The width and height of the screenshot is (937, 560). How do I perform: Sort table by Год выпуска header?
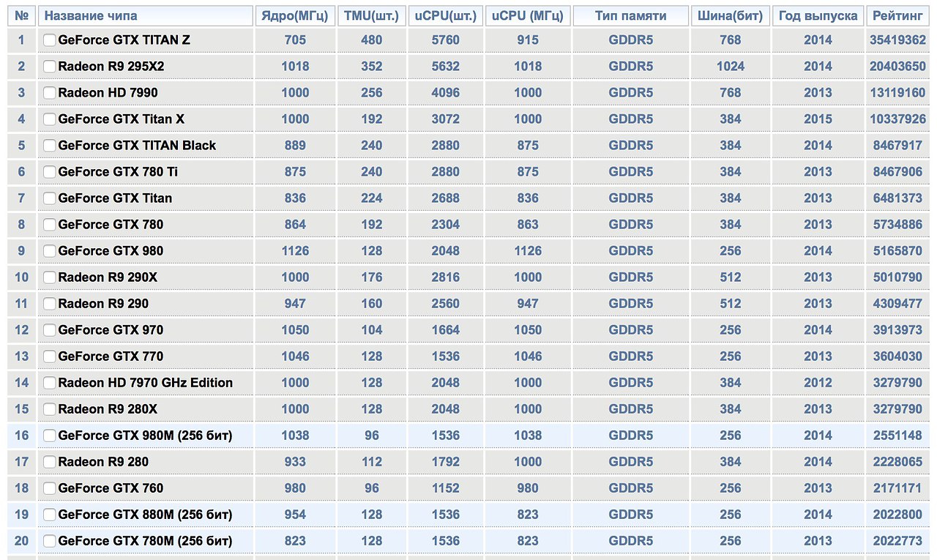[818, 15]
